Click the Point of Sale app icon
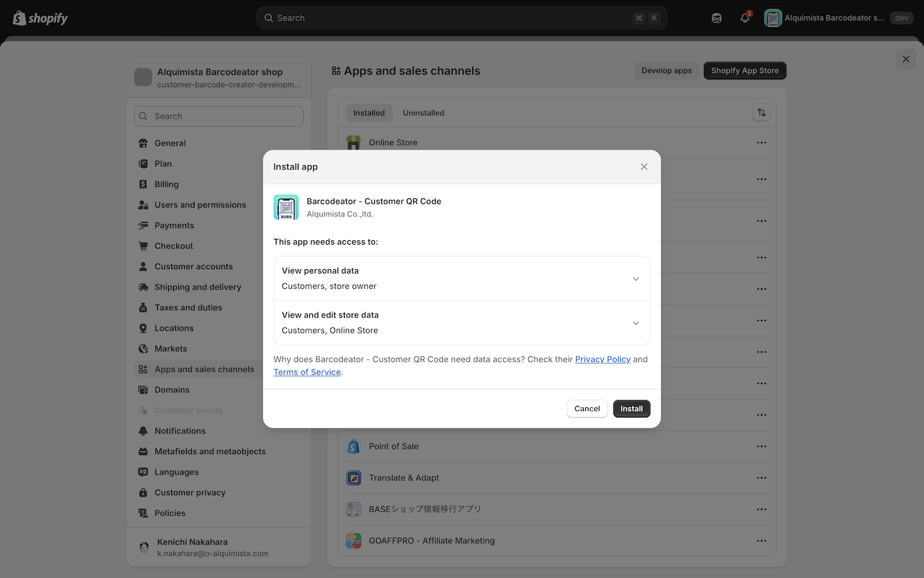This screenshot has height=578, width=924. 354,446
